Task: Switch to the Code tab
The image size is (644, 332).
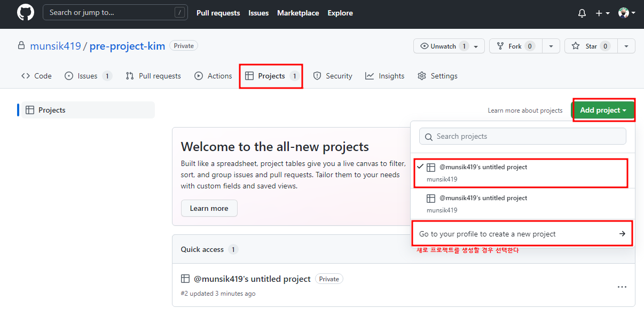Action: (36, 76)
